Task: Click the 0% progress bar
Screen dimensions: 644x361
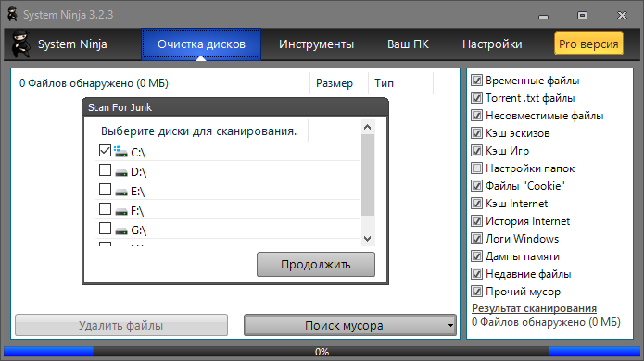Action: click(x=322, y=352)
